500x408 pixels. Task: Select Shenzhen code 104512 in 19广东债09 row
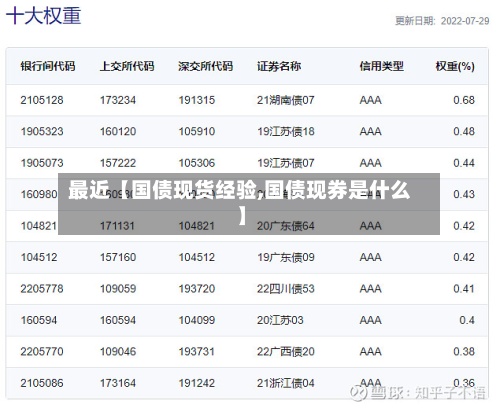[197, 257]
